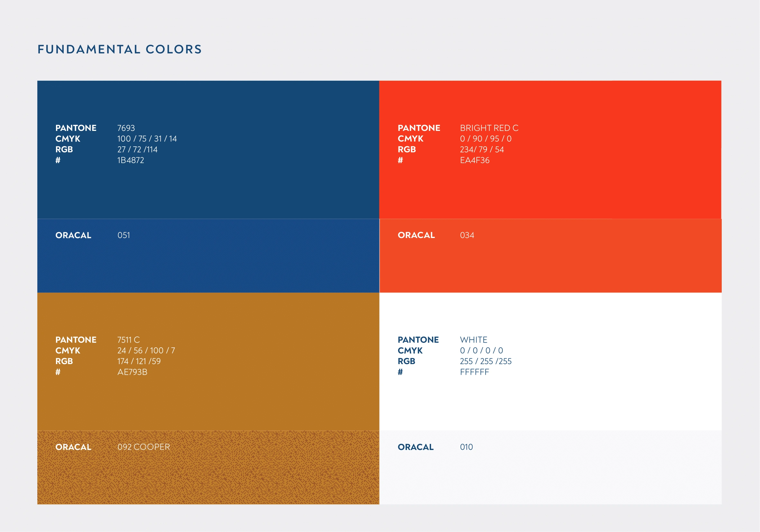
Task: Select the Pantone White color block
Action: coord(550,362)
